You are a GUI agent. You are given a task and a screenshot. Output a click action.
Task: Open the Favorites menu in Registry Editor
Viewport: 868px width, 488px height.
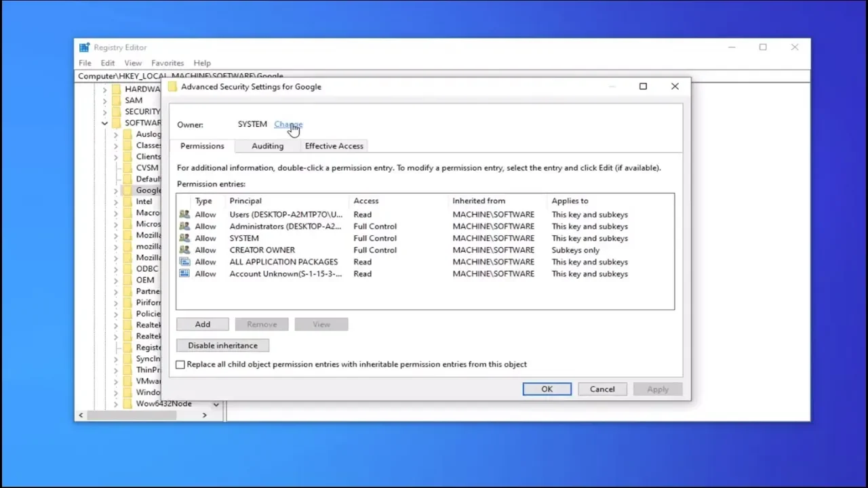(167, 63)
